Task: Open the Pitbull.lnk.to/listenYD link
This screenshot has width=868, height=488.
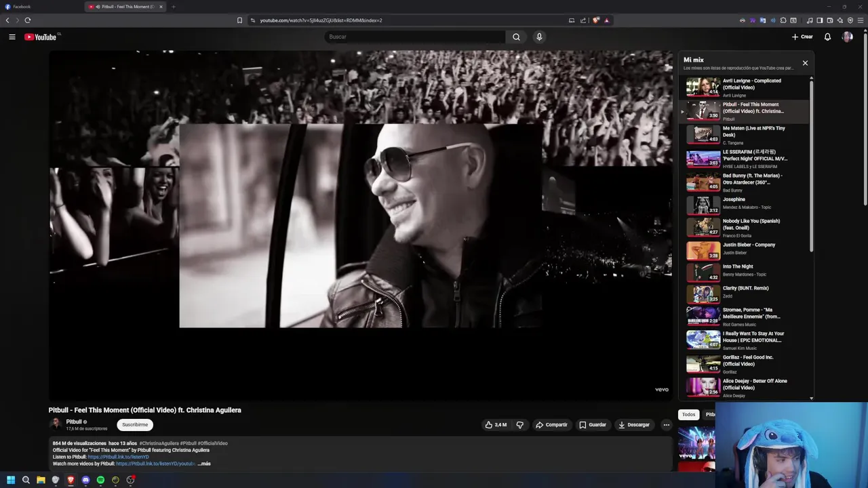Action: tap(118, 457)
